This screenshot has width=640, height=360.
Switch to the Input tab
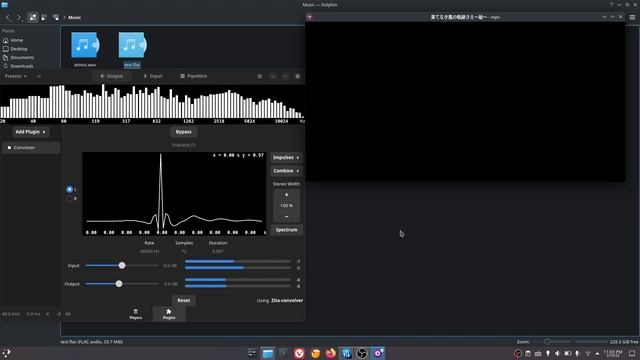(153, 76)
